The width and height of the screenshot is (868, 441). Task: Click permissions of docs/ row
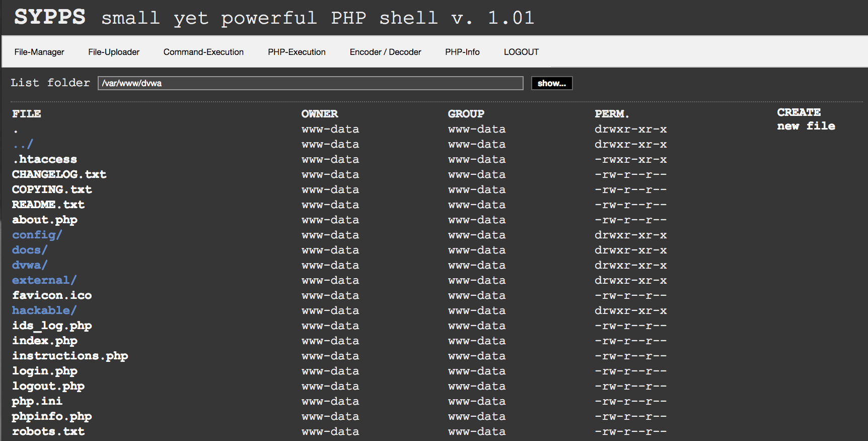[x=631, y=250]
